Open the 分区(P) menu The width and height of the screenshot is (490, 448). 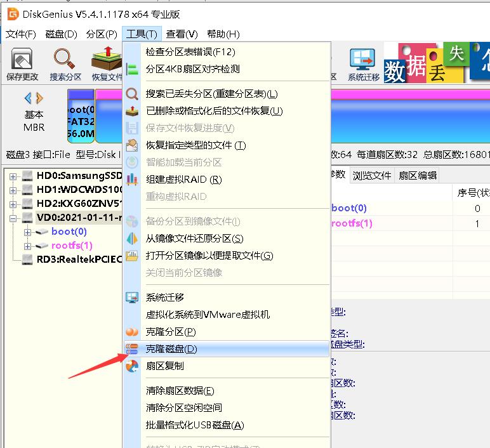pyautogui.click(x=102, y=34)
